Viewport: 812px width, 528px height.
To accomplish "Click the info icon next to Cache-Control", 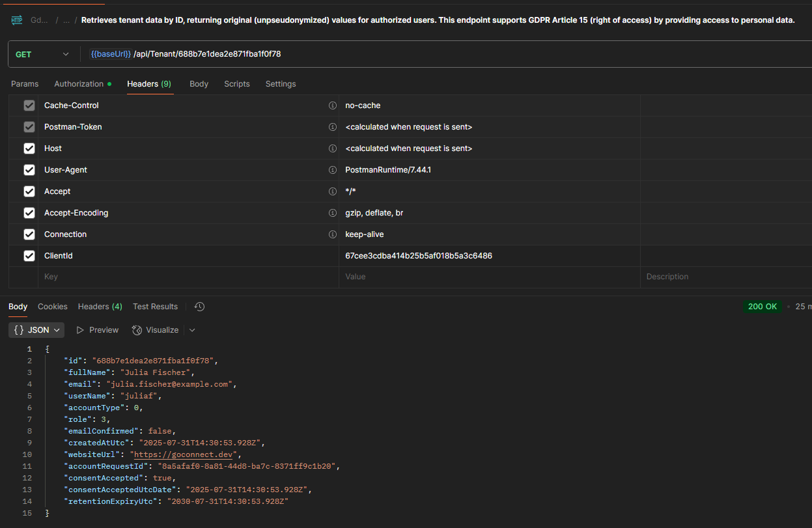I will [333, 105].
